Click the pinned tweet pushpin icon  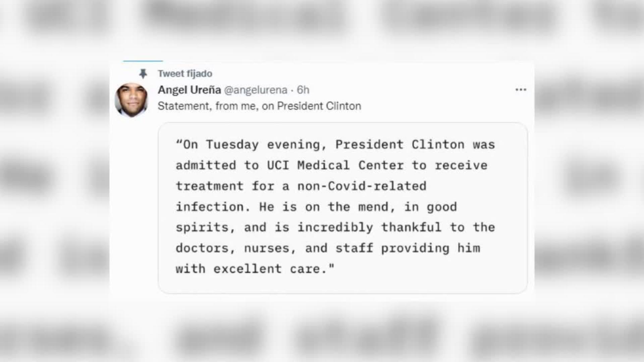coord(143,74)
